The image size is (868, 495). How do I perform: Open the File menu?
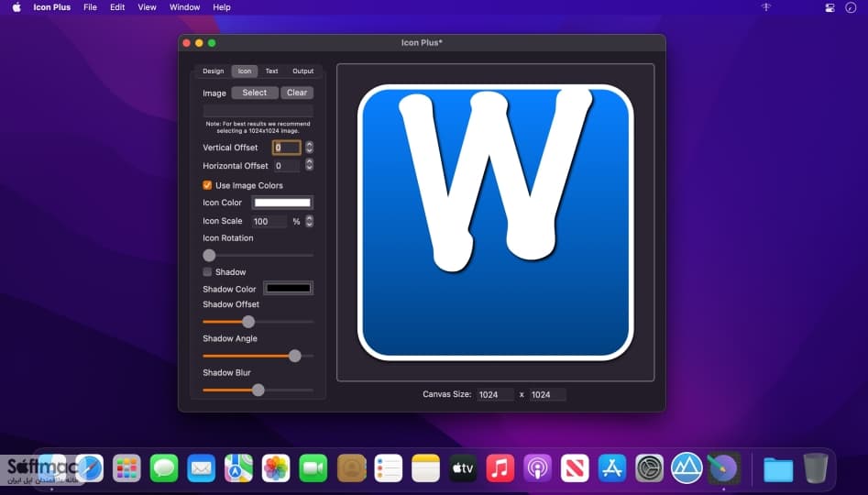tap(90, 7)
